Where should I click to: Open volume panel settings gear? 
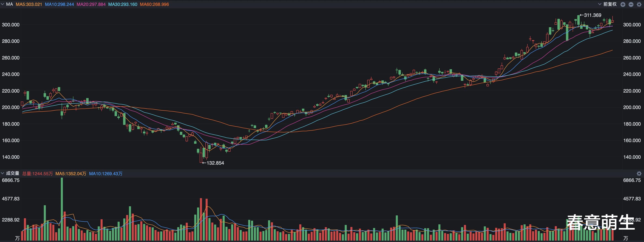639,173
